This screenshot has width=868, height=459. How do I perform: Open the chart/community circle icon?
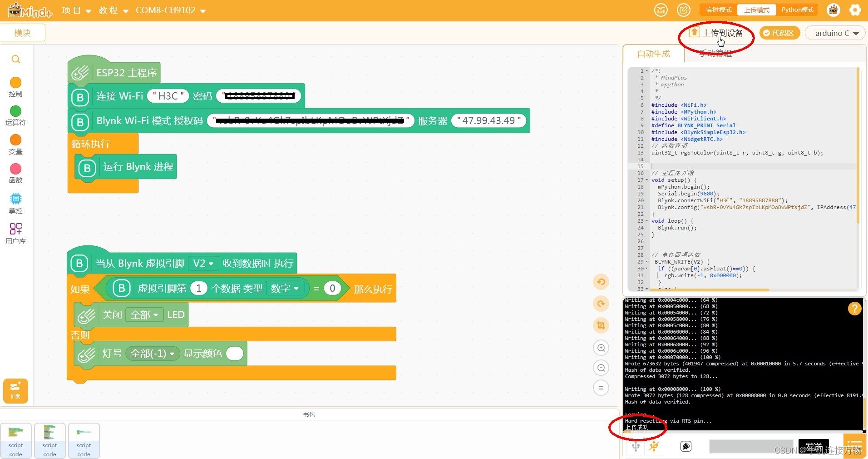click(x=661, y=10)
